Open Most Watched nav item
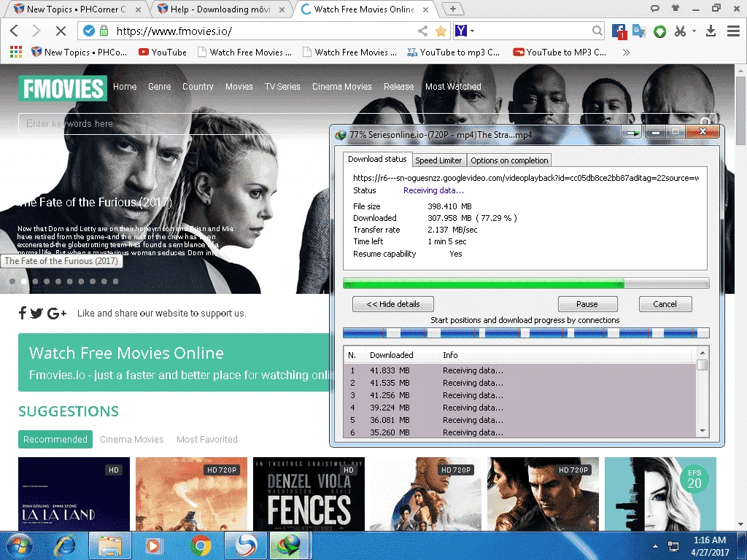This screenshot has height=560, width=747. click(x=453, y=87)
